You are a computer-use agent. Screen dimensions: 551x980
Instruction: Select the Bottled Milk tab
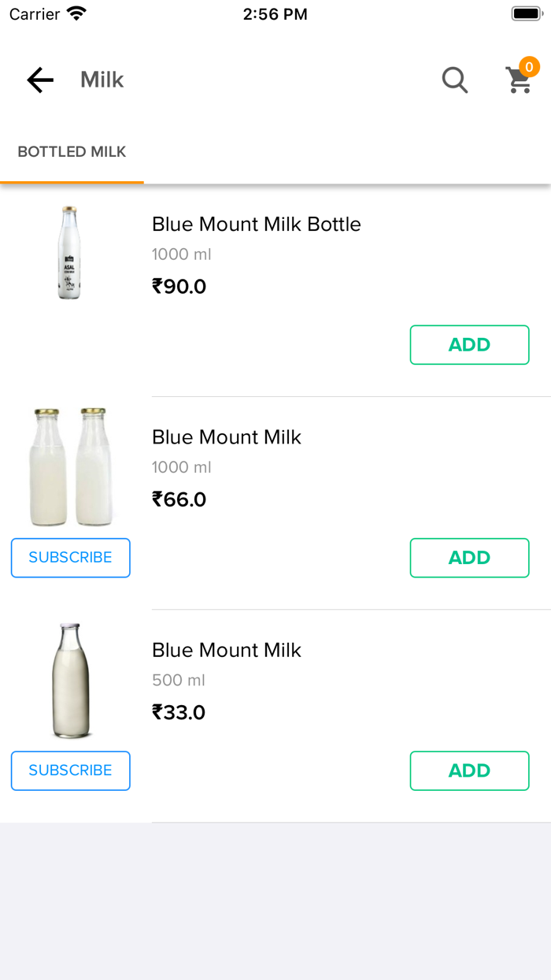[72, 152]
